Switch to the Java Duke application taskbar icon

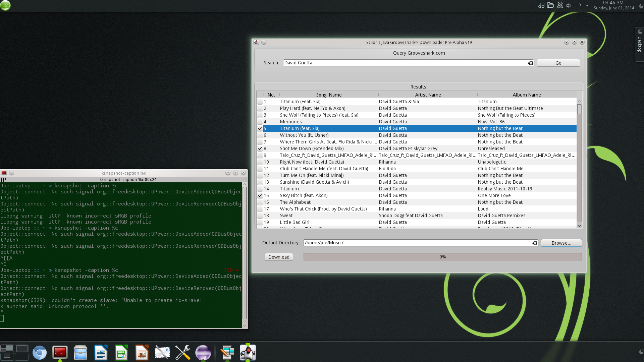[x=248, y=353]
